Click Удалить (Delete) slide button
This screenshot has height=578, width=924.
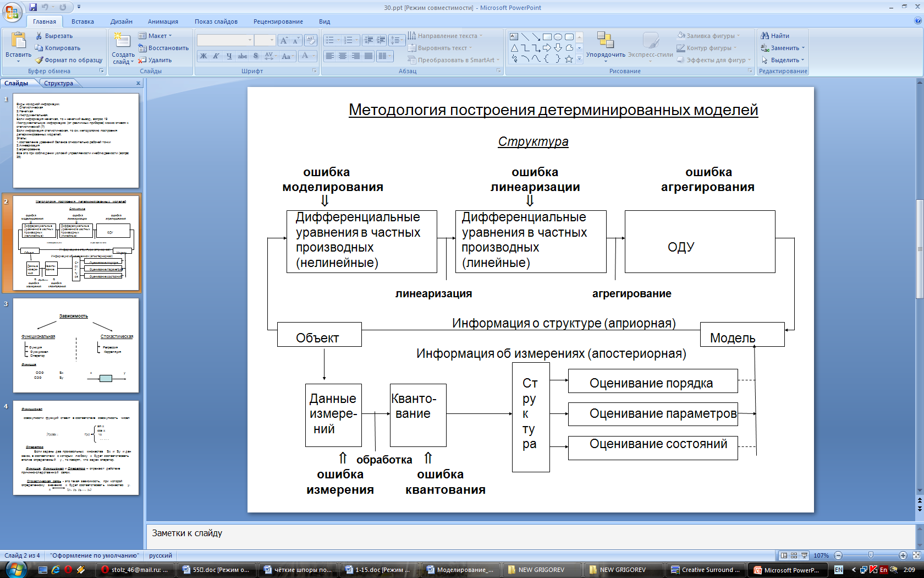[155, 60]
